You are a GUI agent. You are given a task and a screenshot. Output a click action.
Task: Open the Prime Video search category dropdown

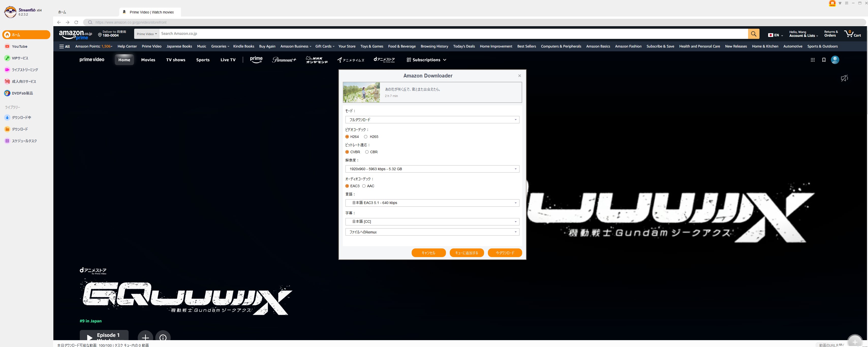click(x=147, y=34)
